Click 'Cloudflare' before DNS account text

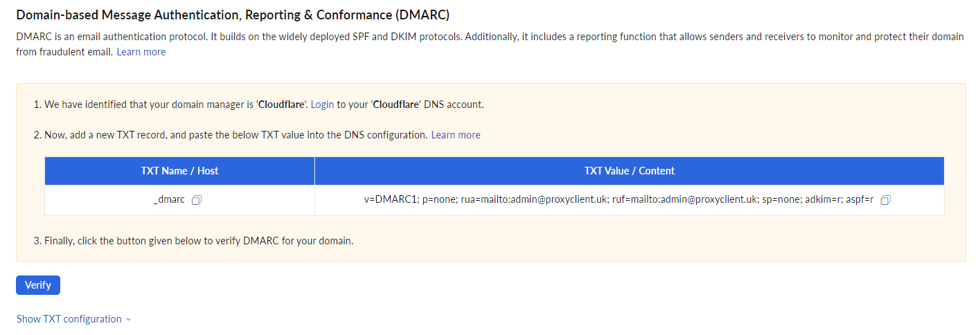click(396, 105)
